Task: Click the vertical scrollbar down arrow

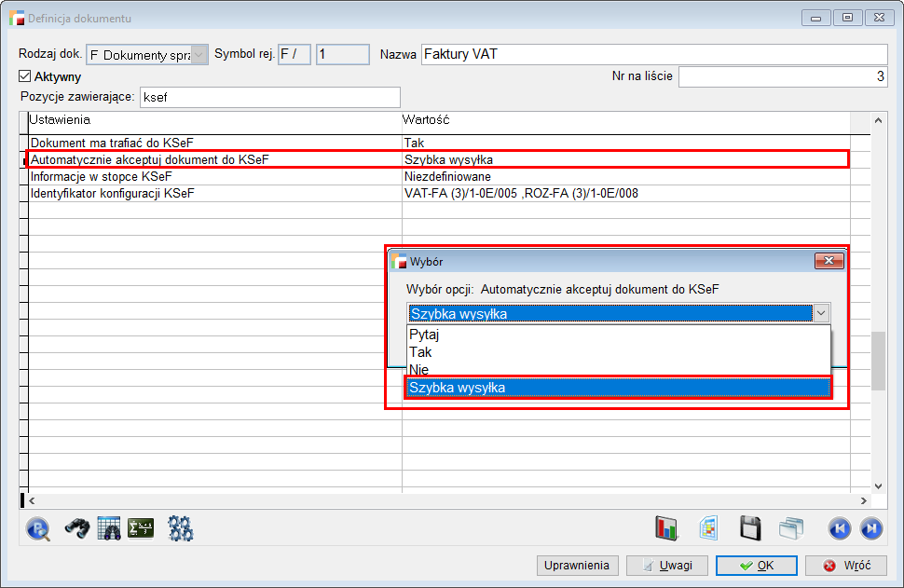Action: (877, 485)
